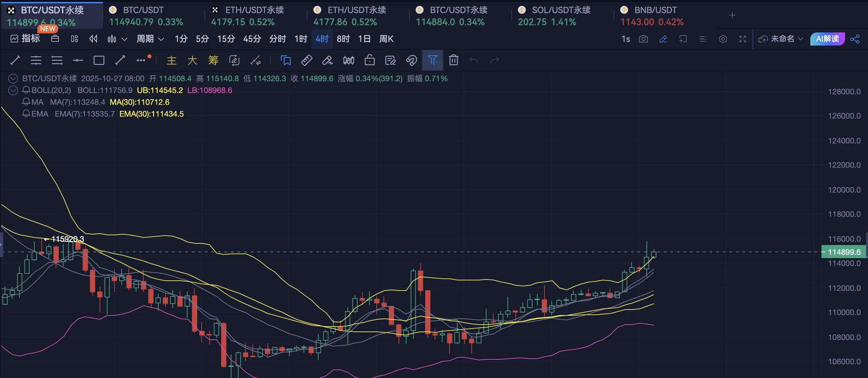Screen dimensions: 868x378
Task: Click the trash delete drawings icon
Action: click(x=454, y=60)
